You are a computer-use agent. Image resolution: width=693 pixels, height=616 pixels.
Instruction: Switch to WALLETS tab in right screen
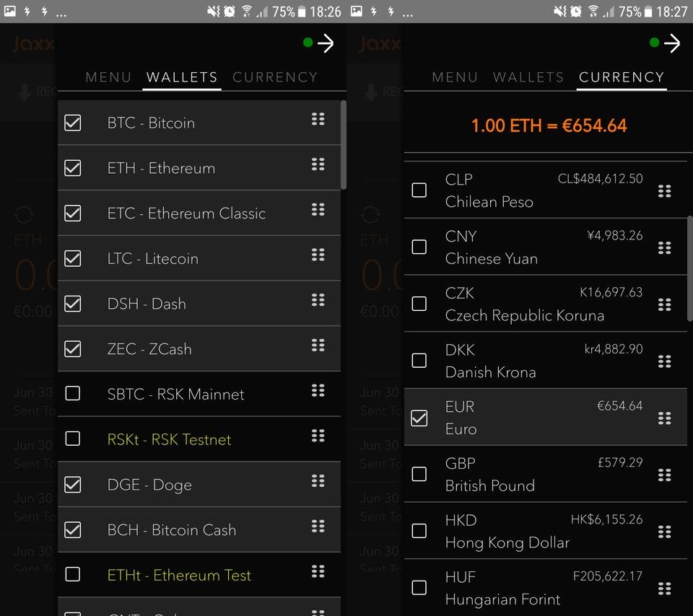tap(528, 77)
